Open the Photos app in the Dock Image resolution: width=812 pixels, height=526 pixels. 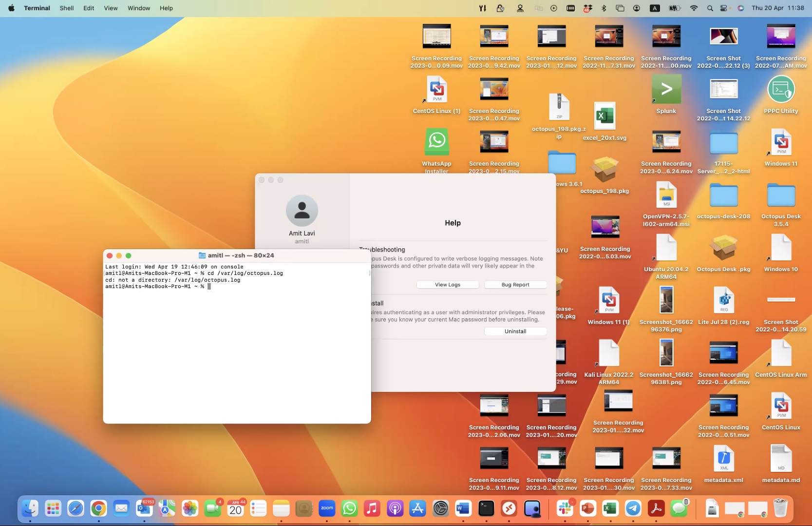pos(190,509)
